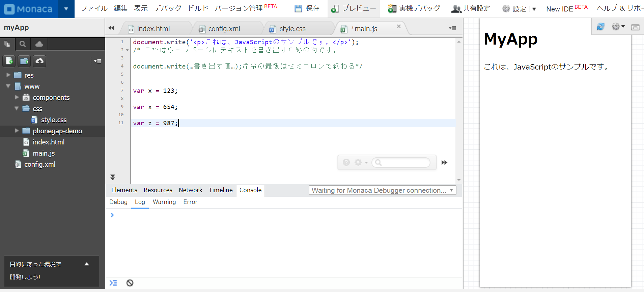This screenshot has width=644, height=292.
Task: Close the main.js tab
Action: (399, 26)
